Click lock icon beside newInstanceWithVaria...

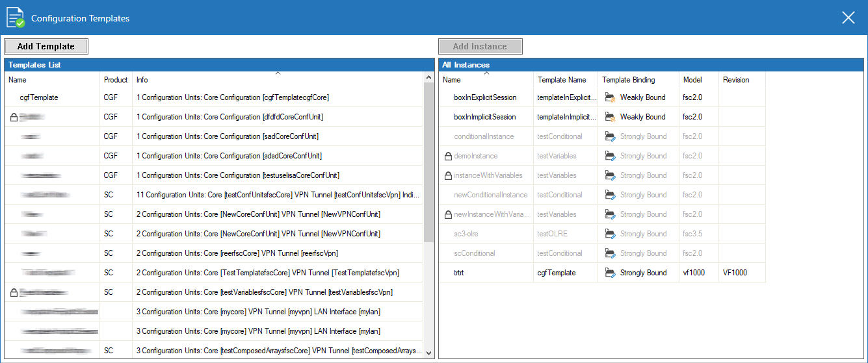click(447, 214)
